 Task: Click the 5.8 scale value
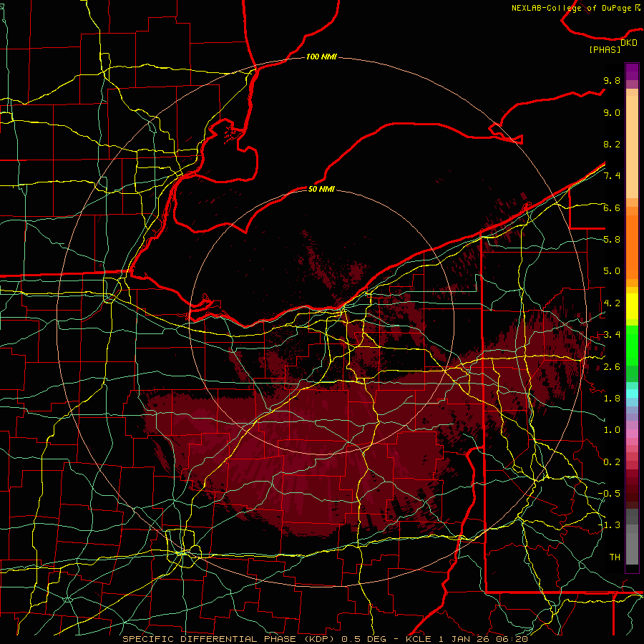click(x=612, y=240)
